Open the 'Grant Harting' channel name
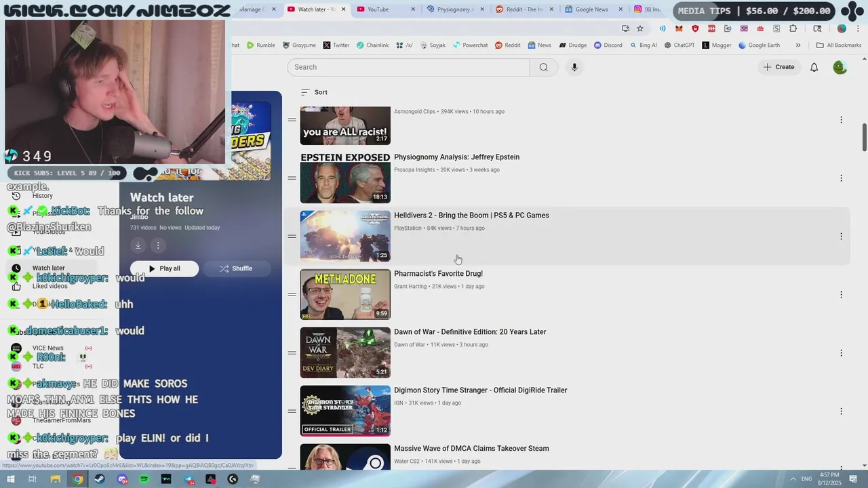868x488 pixels. coord(410,287)
